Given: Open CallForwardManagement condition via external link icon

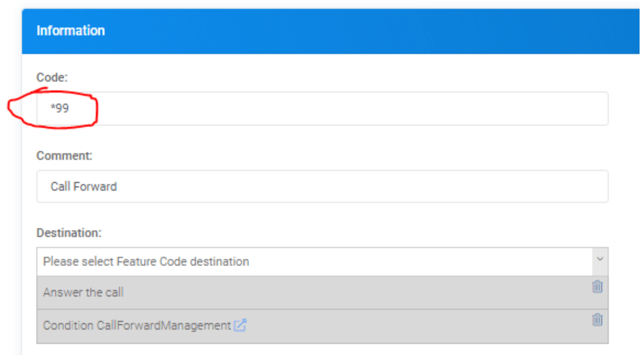Looking at the screenshot, I should [x=240, y=326].
